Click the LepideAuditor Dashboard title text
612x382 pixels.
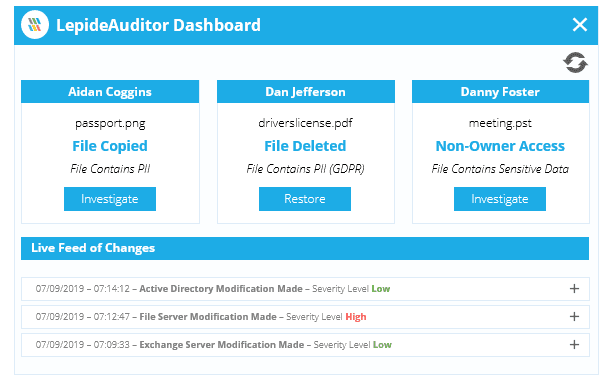(158, 25)
